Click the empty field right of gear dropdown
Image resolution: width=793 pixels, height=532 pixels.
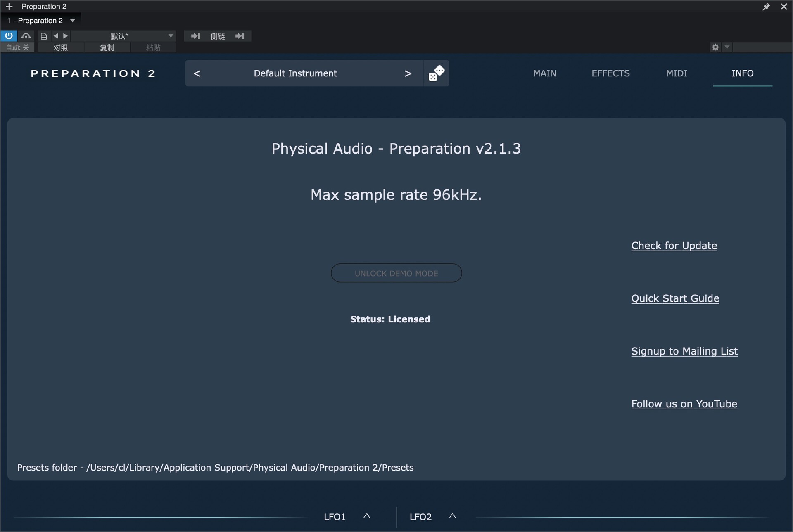point(762,47)
